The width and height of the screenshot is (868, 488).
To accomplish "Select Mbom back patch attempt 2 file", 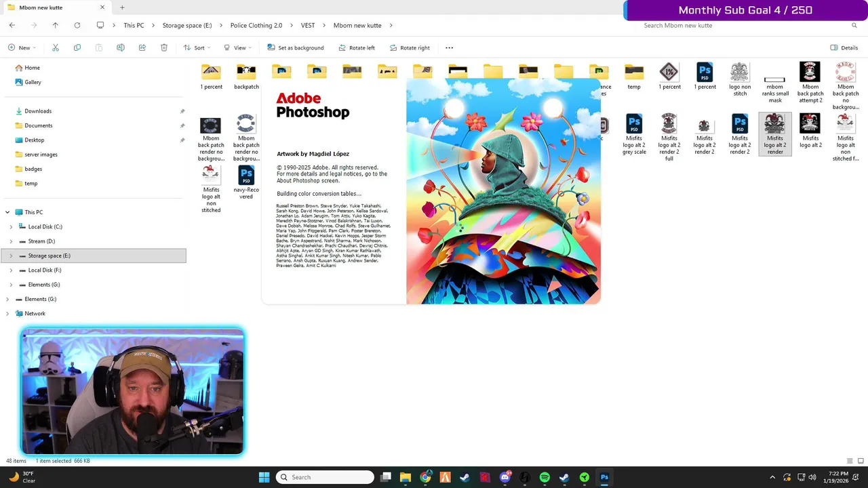I will point(810,83).
